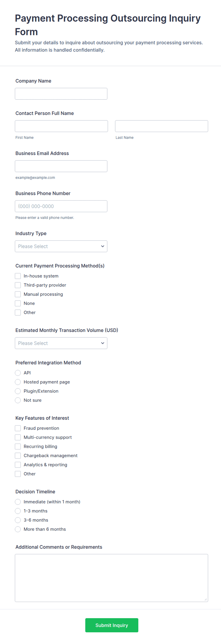Focus the First Name text box
This screenshot has height=644, width=221.
tap(61, 126)
